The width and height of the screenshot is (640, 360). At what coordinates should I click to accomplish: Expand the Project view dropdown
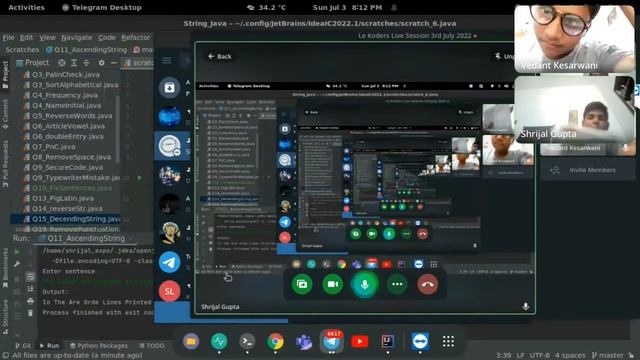pos(33,63)
